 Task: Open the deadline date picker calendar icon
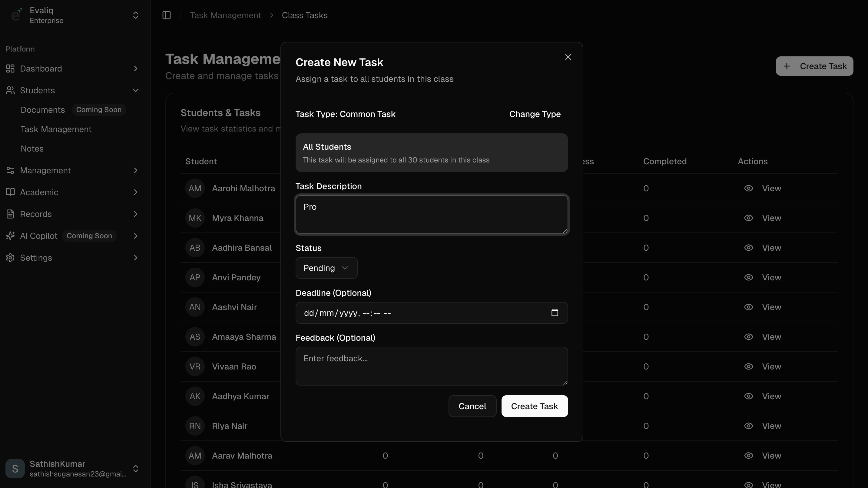click(555, 313)
